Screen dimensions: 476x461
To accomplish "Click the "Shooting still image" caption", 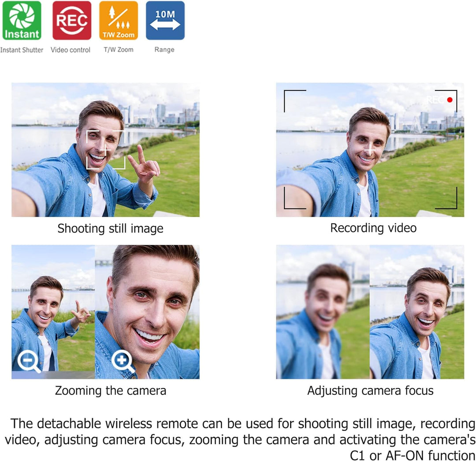I will (x=110, y=229).
